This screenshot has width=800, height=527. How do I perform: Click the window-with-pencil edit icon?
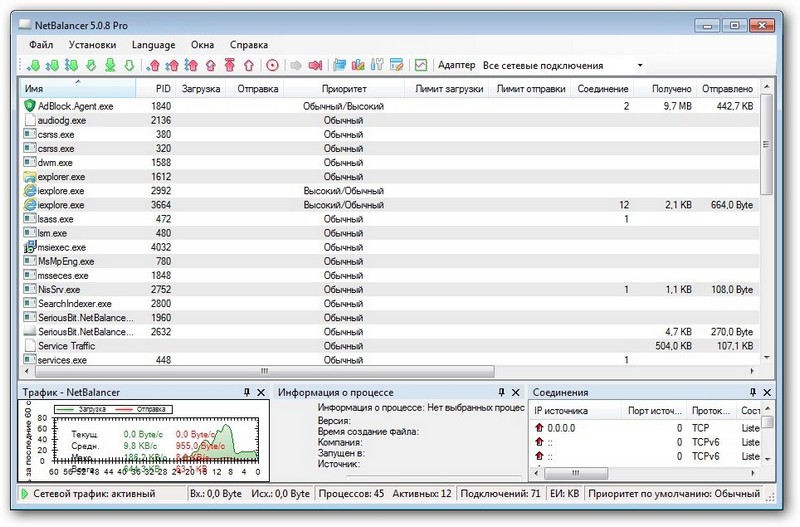[x=396, y=65]
